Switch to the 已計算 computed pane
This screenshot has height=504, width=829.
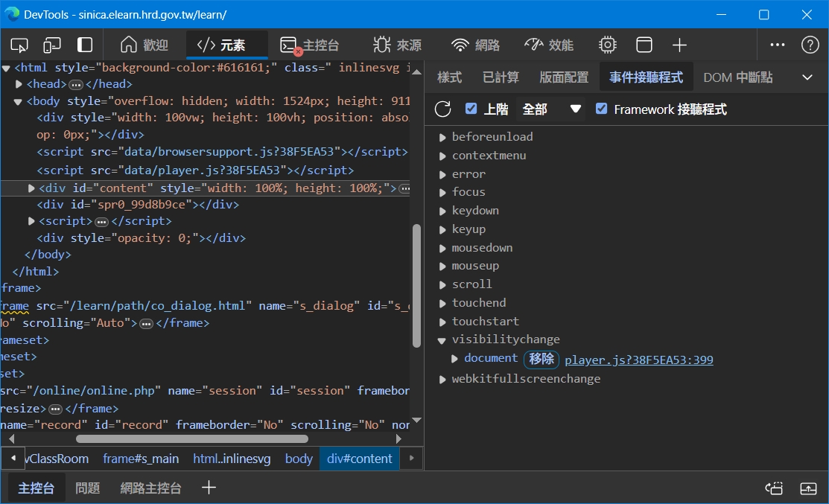(501, 77)
